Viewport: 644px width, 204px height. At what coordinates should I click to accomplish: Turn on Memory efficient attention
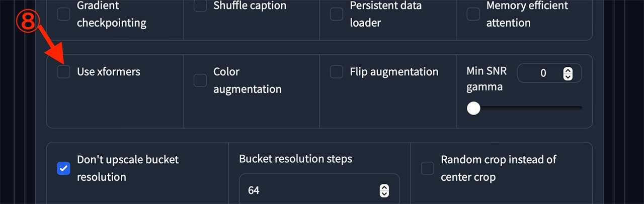point(473,14)
